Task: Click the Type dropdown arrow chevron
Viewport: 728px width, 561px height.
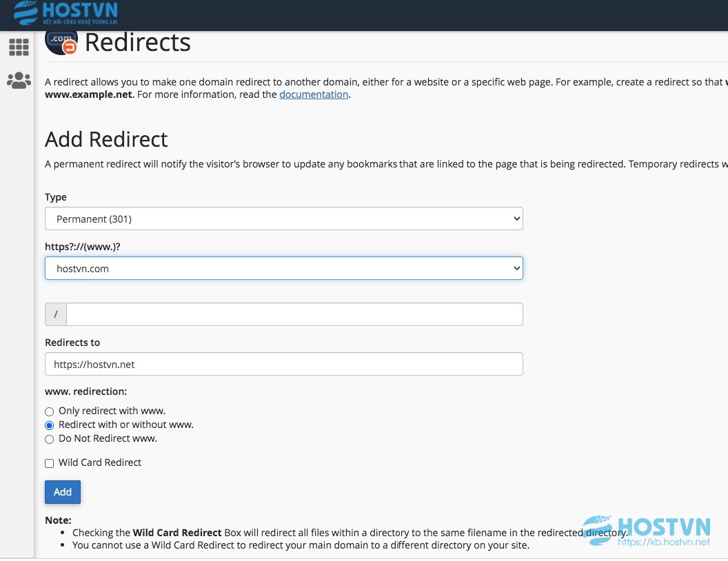Action: (516, 219)
